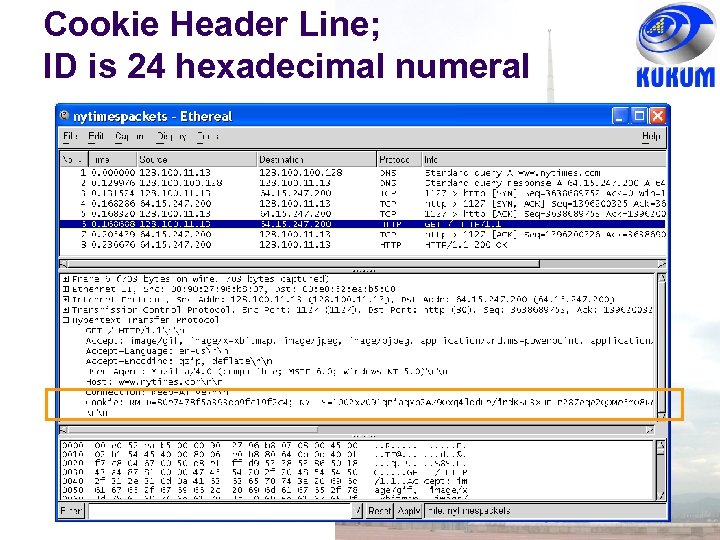Select the Host: www.nytimes.com detail line
This screenshot has width=720, height=540.
154,382
